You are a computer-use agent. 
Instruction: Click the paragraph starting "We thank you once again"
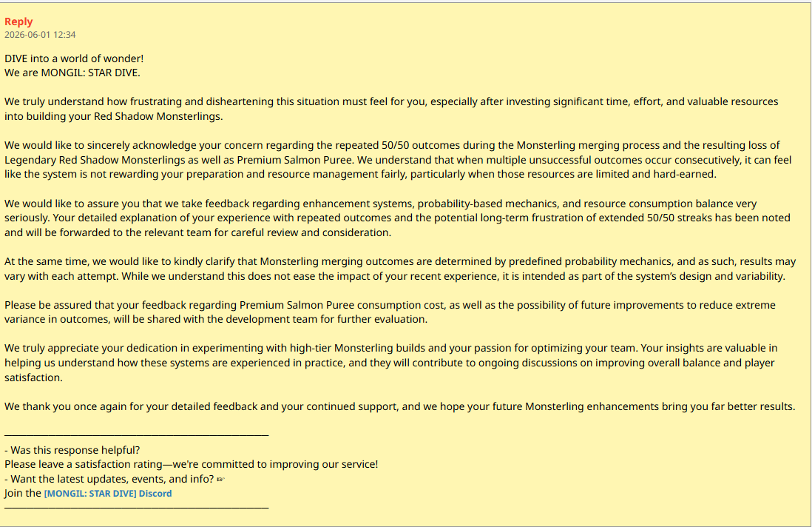pos(400,406)
